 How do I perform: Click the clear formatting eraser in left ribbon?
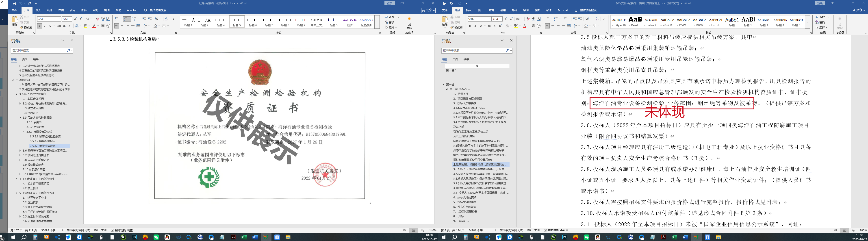pyautogui.click(x=97, y=19)
